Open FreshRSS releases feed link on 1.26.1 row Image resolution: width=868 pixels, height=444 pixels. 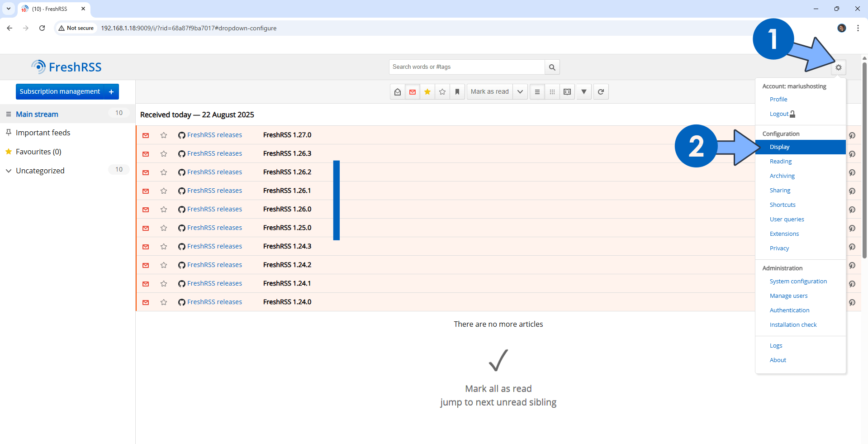tap(214, 191)
